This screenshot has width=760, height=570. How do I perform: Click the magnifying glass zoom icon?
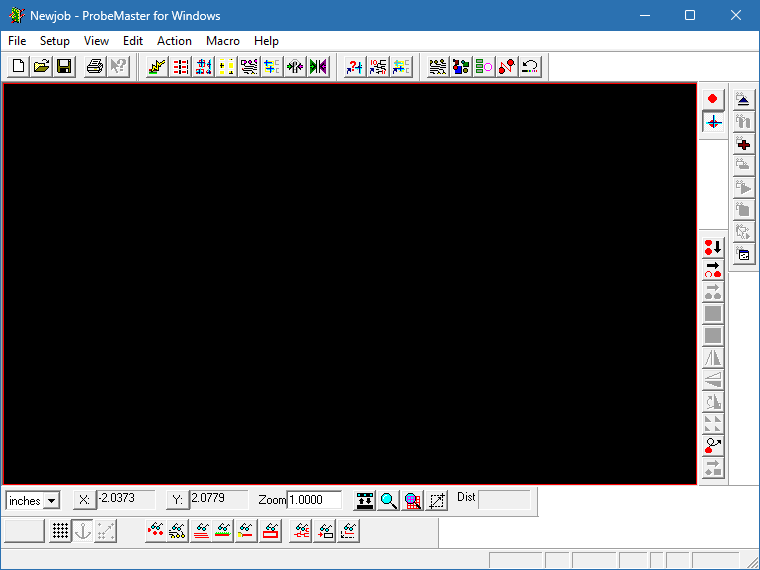(388, 500)
